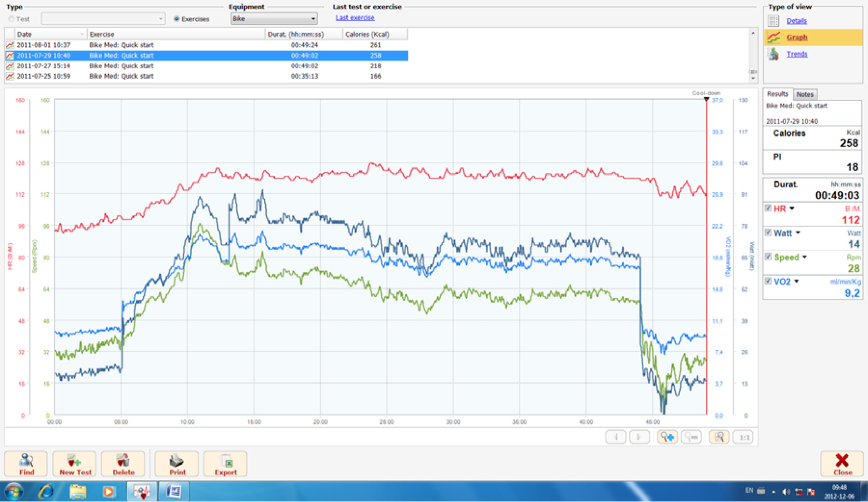Expand the VO2 options arrow

coord(796,281)
